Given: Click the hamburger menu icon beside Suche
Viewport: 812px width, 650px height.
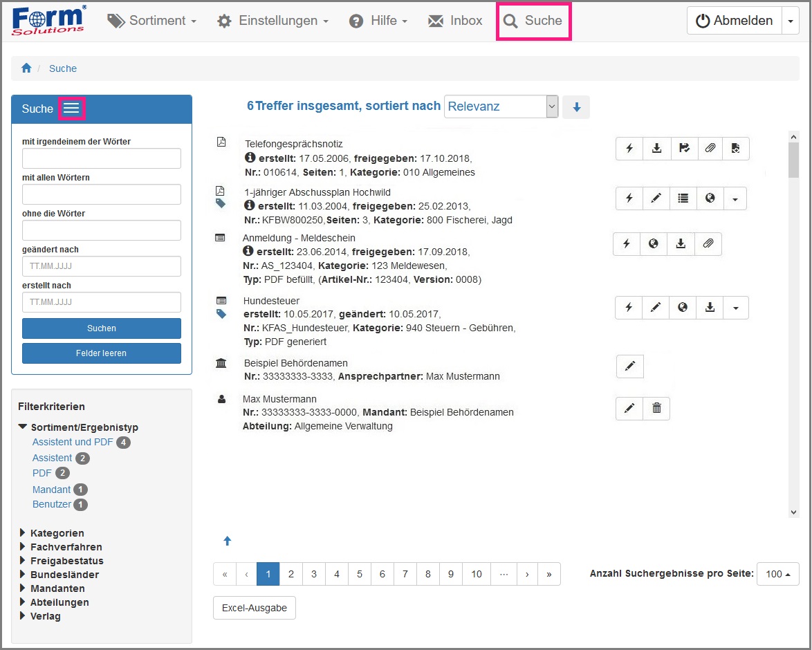Looking at the screenshot, I should 71,109.
